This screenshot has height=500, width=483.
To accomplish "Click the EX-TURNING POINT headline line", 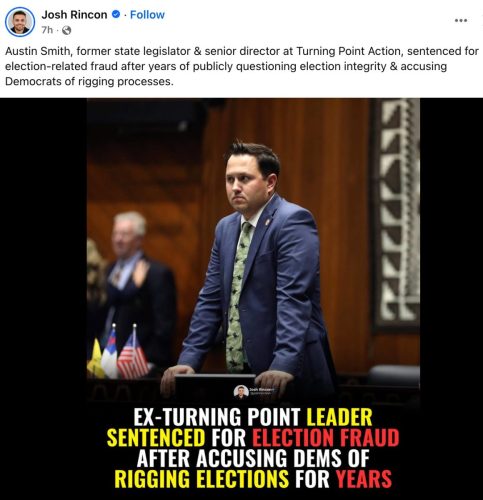I will tap(253, 417).
